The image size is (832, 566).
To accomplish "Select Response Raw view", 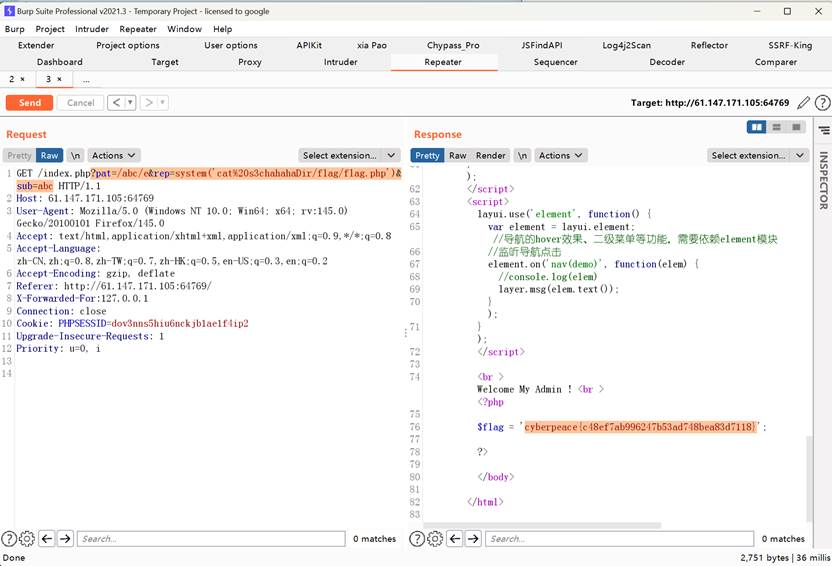I will [457, 155].
